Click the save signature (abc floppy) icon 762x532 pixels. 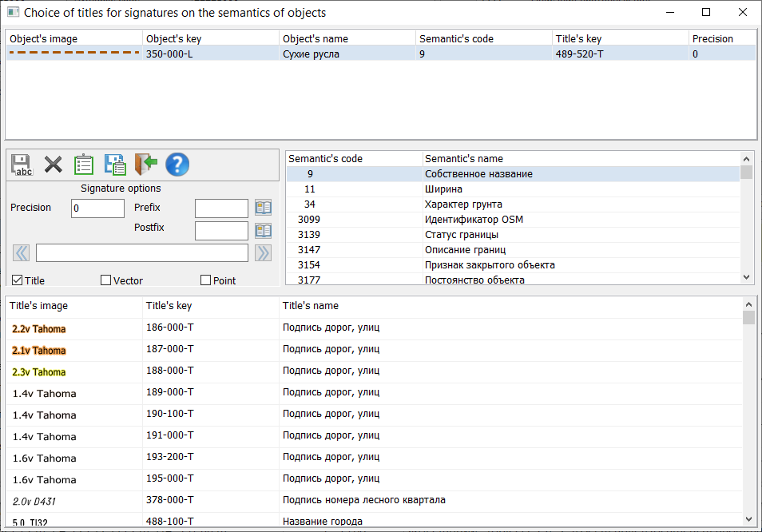pos(22,165)
